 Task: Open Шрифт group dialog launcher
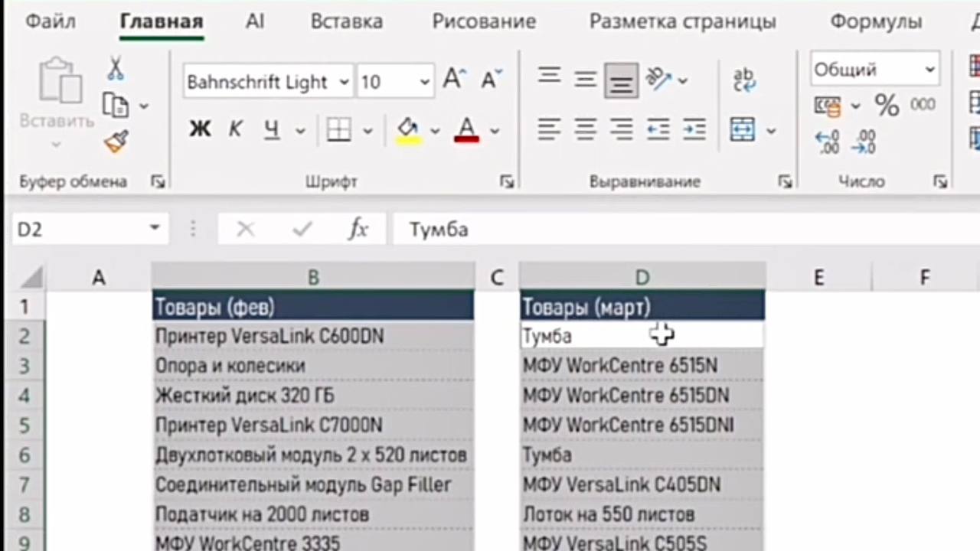[506, 181]
